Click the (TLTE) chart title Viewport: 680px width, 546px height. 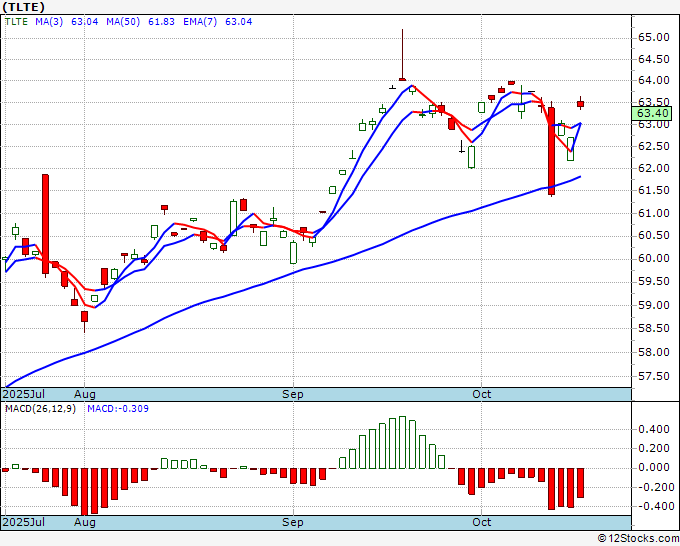click(23, 7)
